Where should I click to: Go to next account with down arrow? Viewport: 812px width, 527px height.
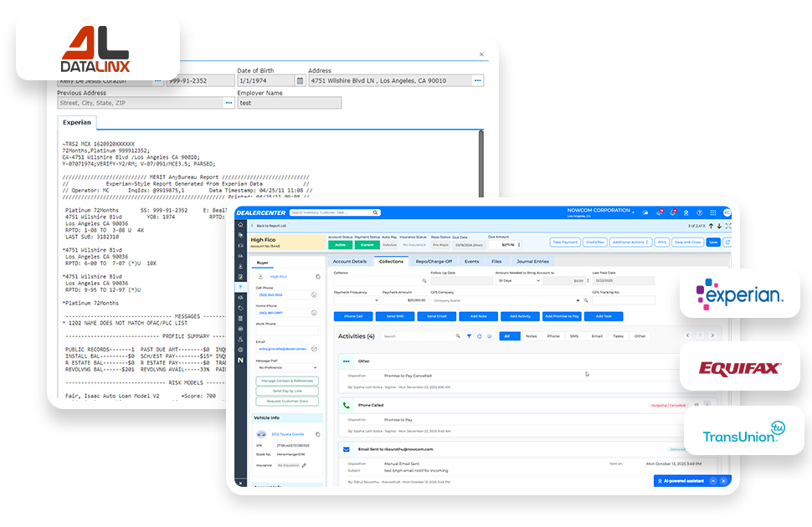(719, 226)
